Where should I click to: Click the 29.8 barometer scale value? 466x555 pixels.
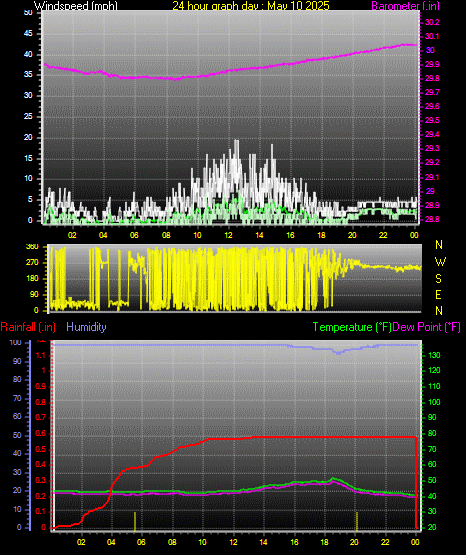pyautogui.click(x=432, y=78)
